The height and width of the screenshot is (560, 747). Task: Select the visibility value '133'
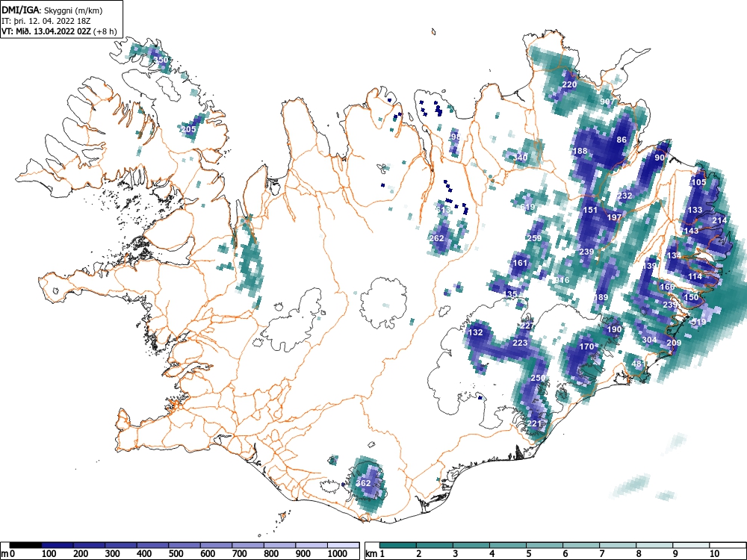[x=695, y=210]
